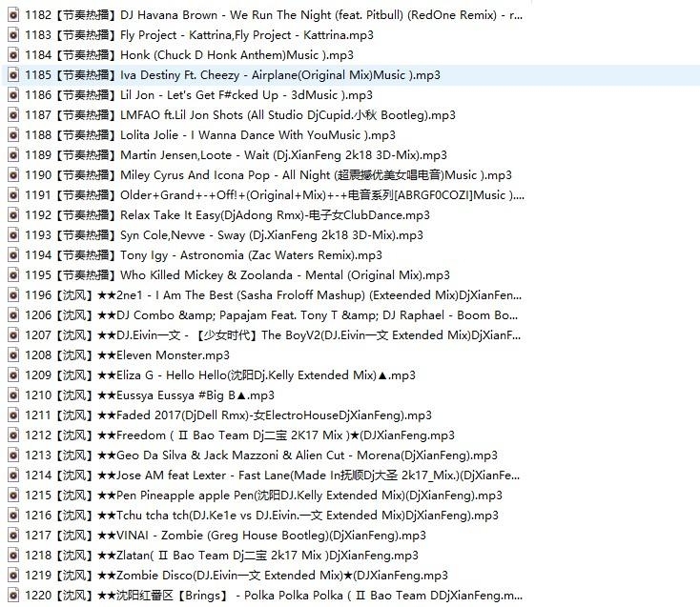Pick Tony Igy - Astronomia (Zac Waters Remix)
700x607 pixels.
pyautogui.click(x=203, y=255)
